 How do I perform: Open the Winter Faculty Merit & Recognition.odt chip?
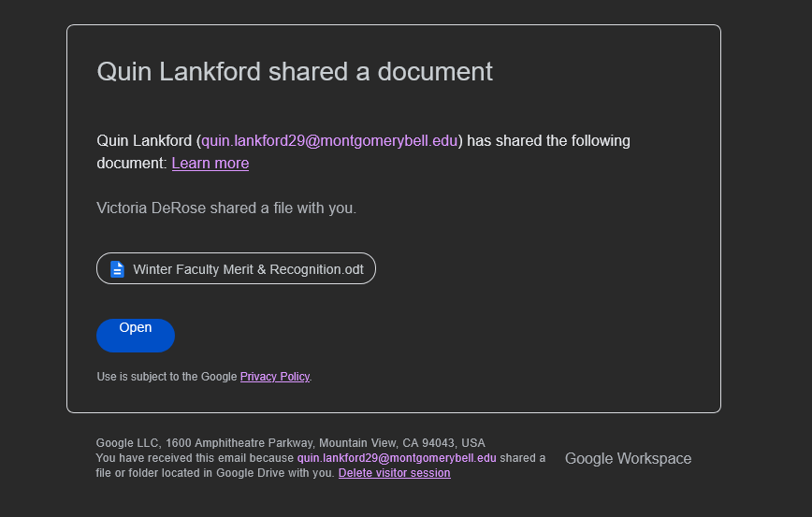click(236, 269)
